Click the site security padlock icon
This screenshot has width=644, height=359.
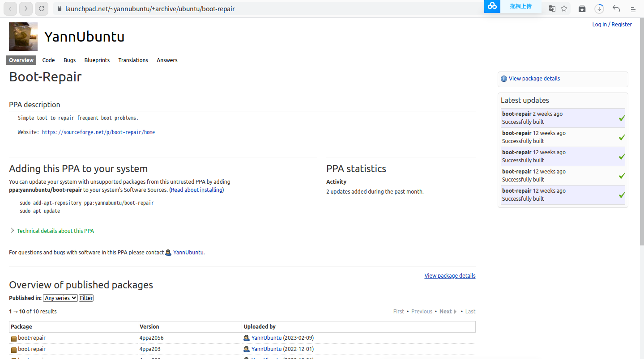[x=59, y=8]
